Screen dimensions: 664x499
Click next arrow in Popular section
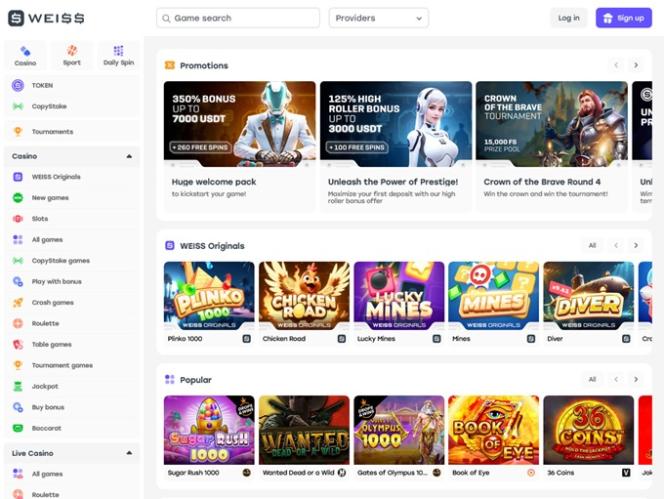click(636, 380)
